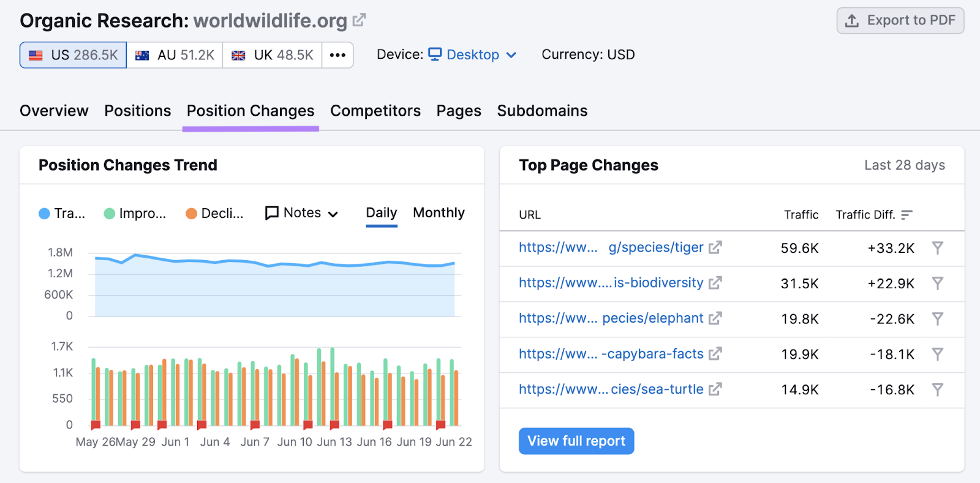Click the View full report button

coord(576,441)
